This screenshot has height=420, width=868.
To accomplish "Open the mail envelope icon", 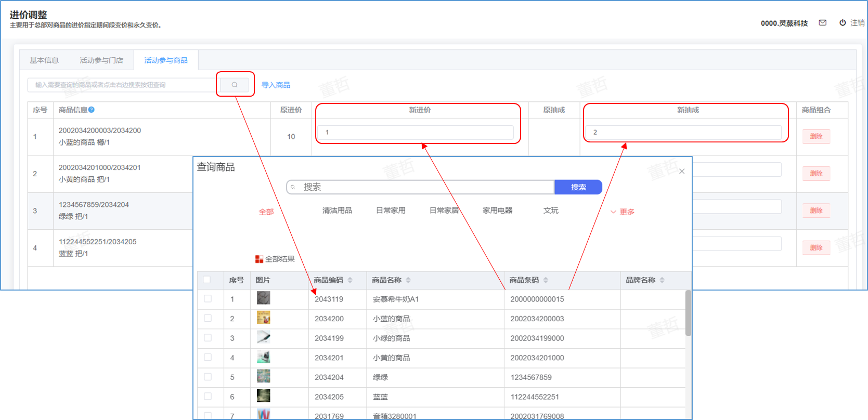I will coord(823,23).
